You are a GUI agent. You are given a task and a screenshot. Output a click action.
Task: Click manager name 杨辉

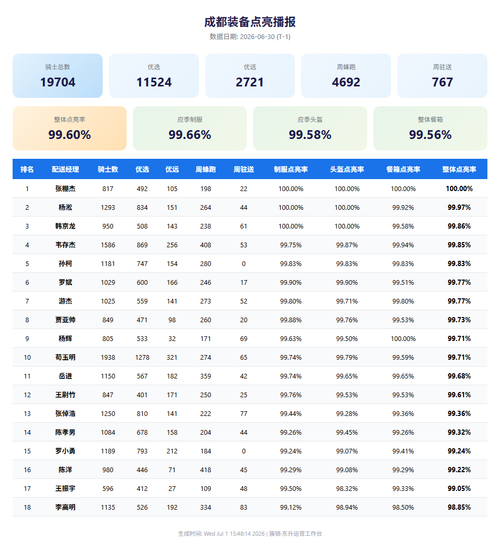coord(65,339)
